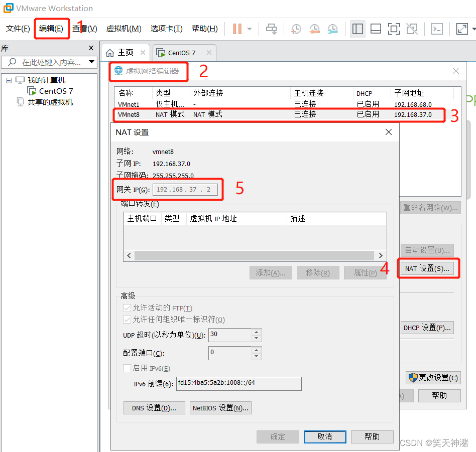Image resolution: width=476 pixels, height=452 pixels.
Task: Click 帮助 in NAT 设置 dialog
Action: [372, 437]
